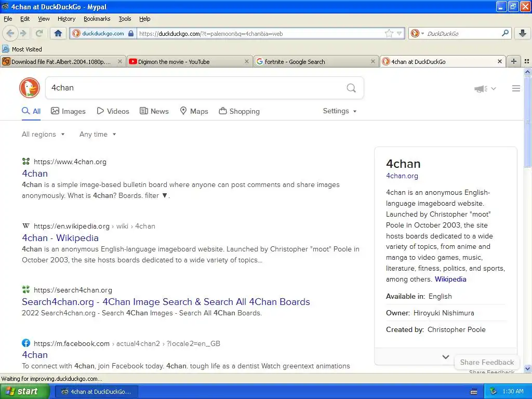Screen dimensions: 532x399
Task: Open the search engine selector in toolbar
Action: (417, 33)
